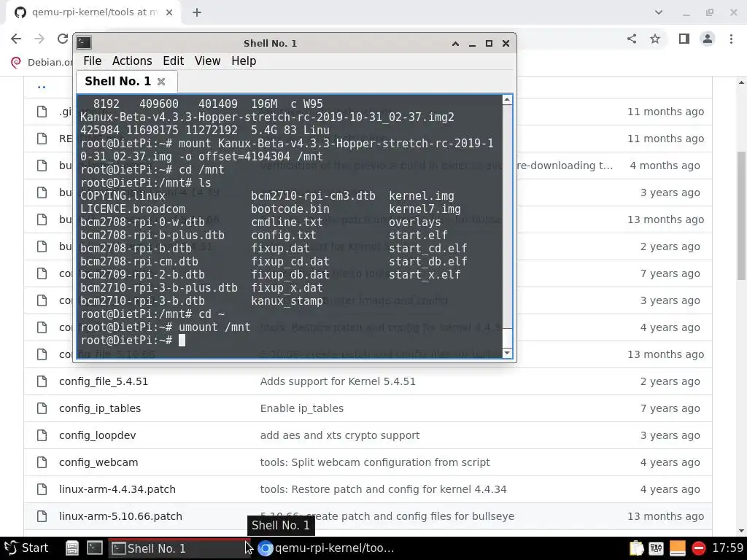Open the browser three-dot menu
This screenshot has height=560, width=747.
[731, 39]
